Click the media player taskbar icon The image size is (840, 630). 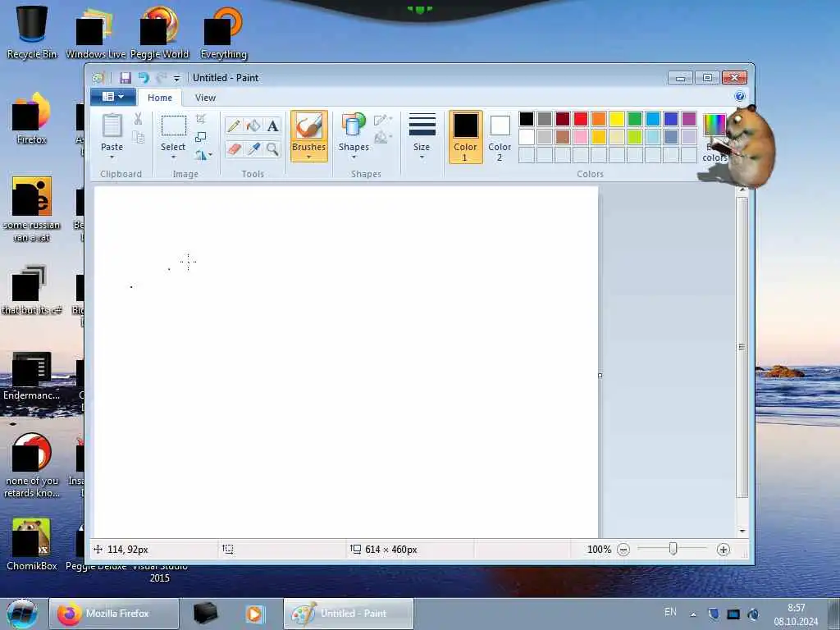(255, 614)
